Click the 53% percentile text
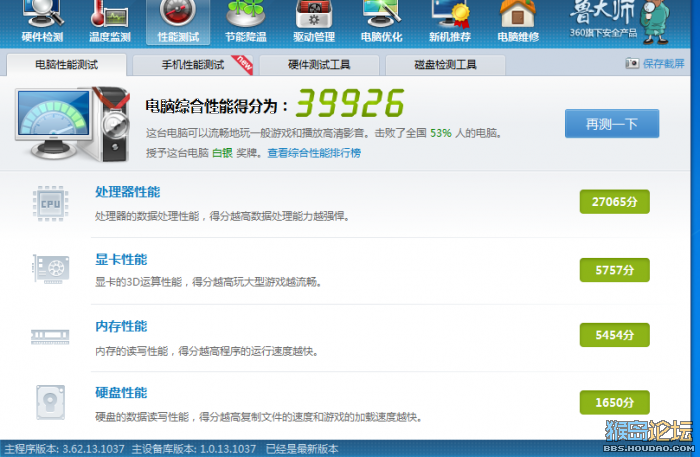Screen dimensions: 700x457 pyautogui.click(x=441, y=133)
